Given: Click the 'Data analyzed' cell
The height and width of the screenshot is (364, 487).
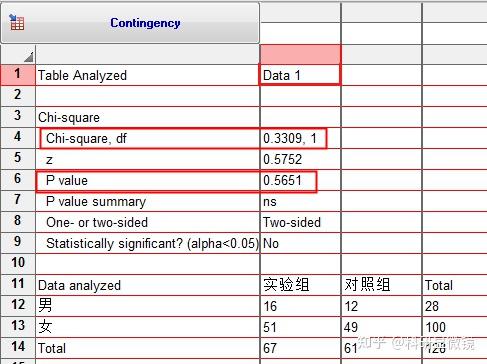Looking at the screenshot, I should (x=147, y=285).
